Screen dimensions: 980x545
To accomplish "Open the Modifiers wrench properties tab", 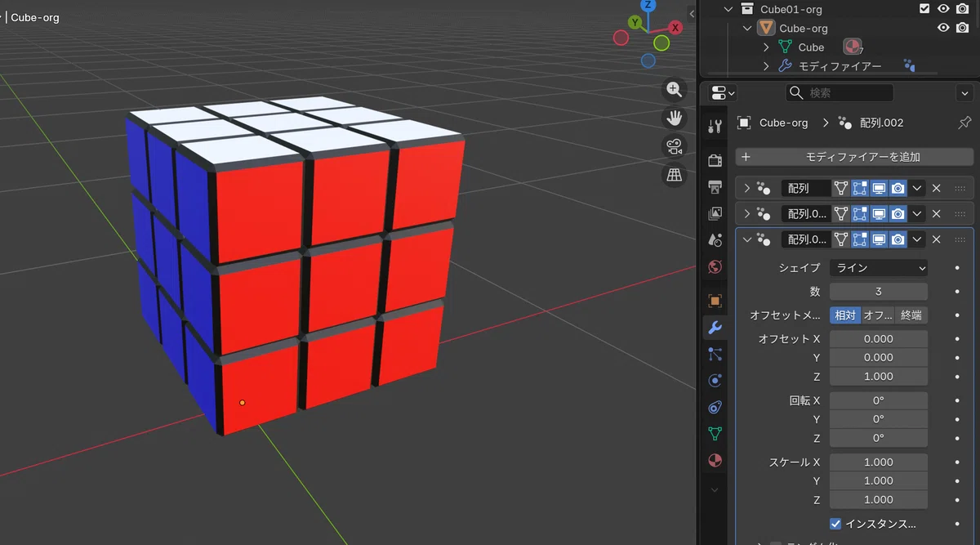I will pyautogui.click(x=715, y=328).
